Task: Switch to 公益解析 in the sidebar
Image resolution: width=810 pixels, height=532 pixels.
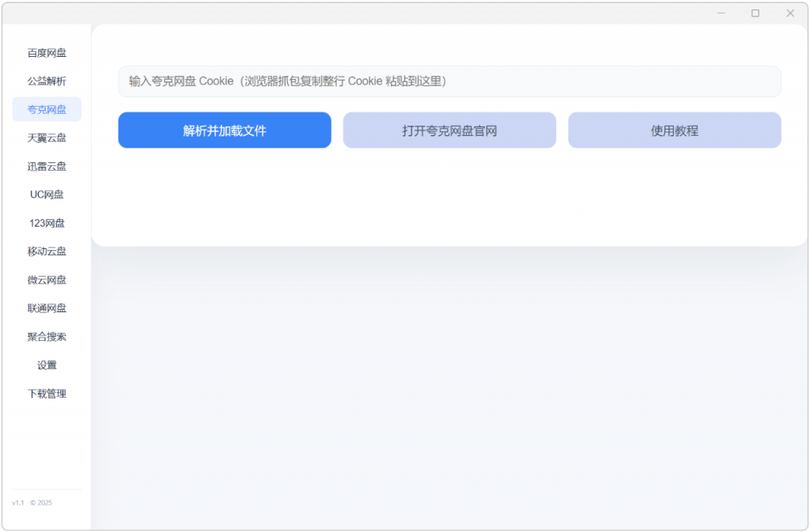Action: [x=47, y=81]
